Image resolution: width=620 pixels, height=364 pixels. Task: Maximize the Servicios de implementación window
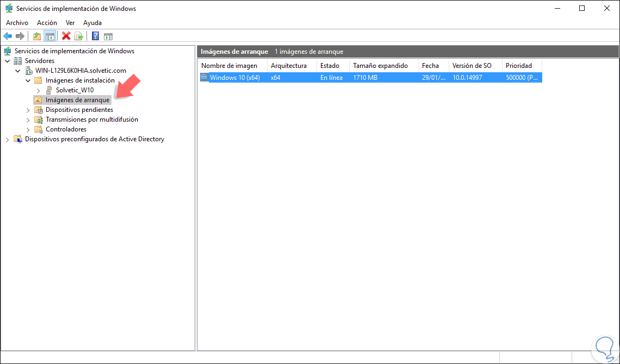[582, 8]
